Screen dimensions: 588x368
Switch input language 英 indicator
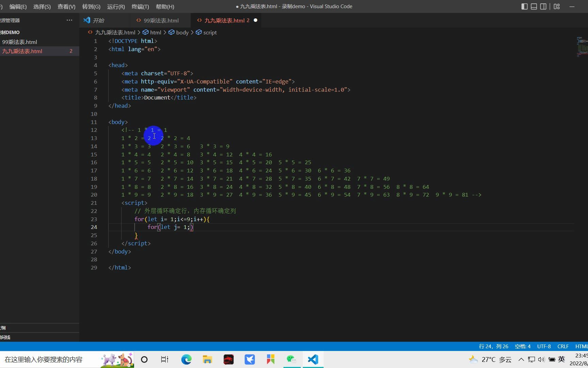click(x=561, y=359)
